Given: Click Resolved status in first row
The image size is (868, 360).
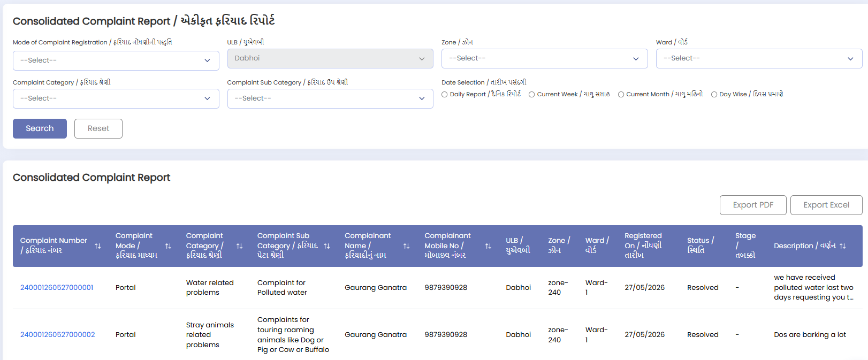Looking at the screenshot, I should tap(703, 288).
